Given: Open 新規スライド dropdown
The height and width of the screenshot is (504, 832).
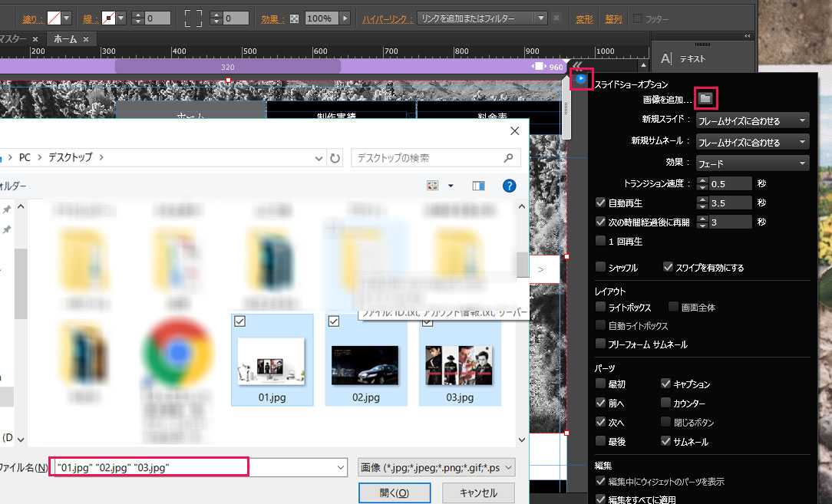Looking at the screenshot, I should (x=752, y=121).
